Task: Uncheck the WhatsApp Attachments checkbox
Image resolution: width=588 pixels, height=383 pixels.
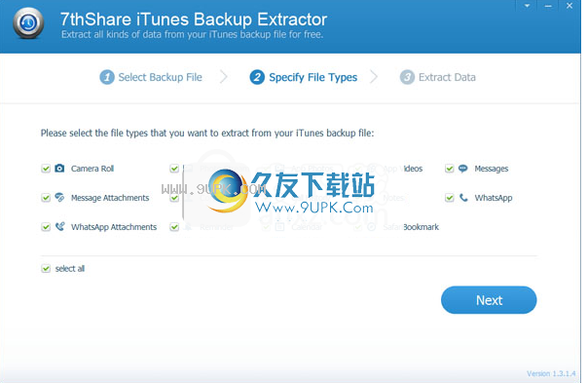Action: (x=46, y=227)
